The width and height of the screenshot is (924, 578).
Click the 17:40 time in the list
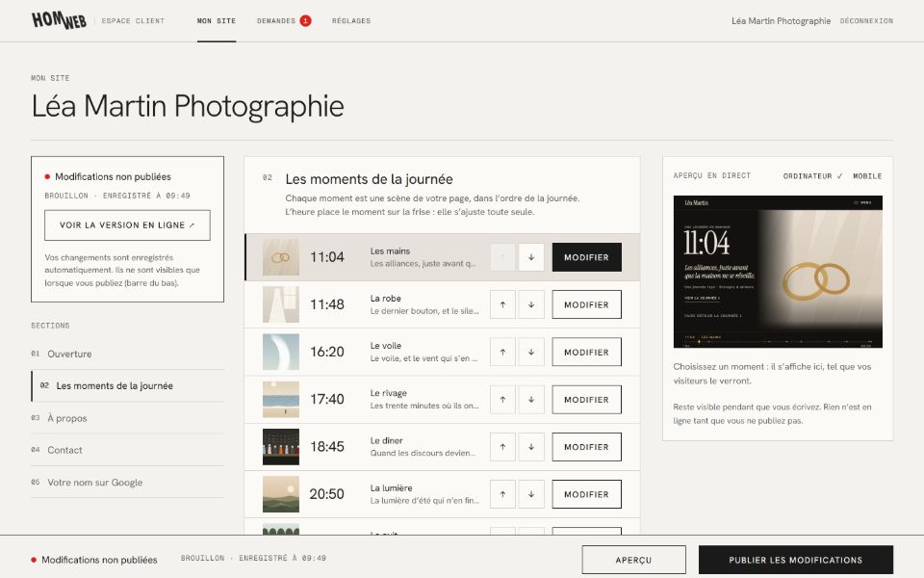coord(327,399)
